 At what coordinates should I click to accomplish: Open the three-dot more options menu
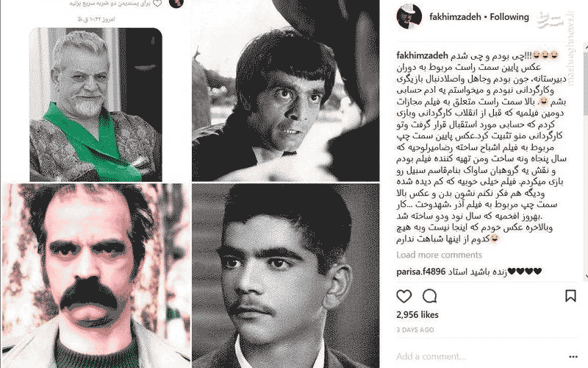coord(573,357)
